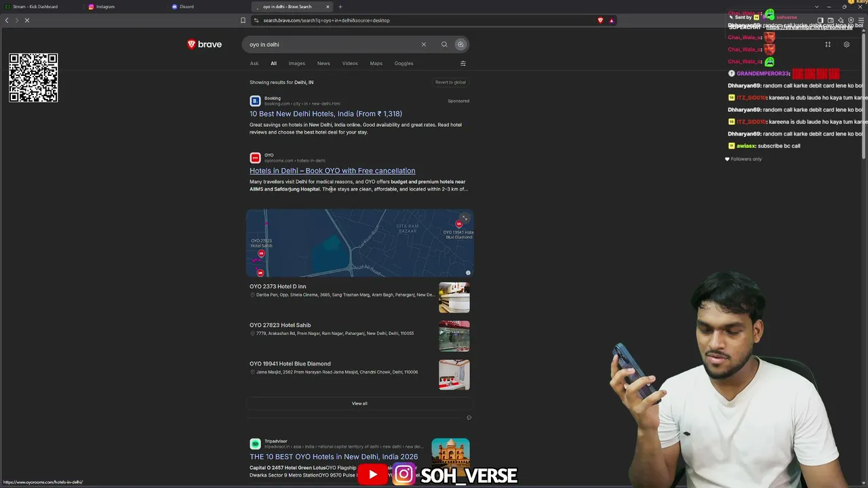Click the chat sort arrows icon
Image resolution: width=868 pixels, height=488 pixels.
click(827, 45)
